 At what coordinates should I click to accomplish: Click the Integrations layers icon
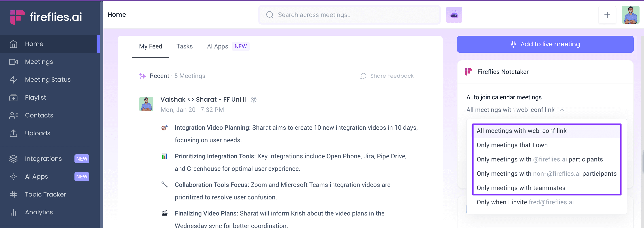click(x=13, y=159)
